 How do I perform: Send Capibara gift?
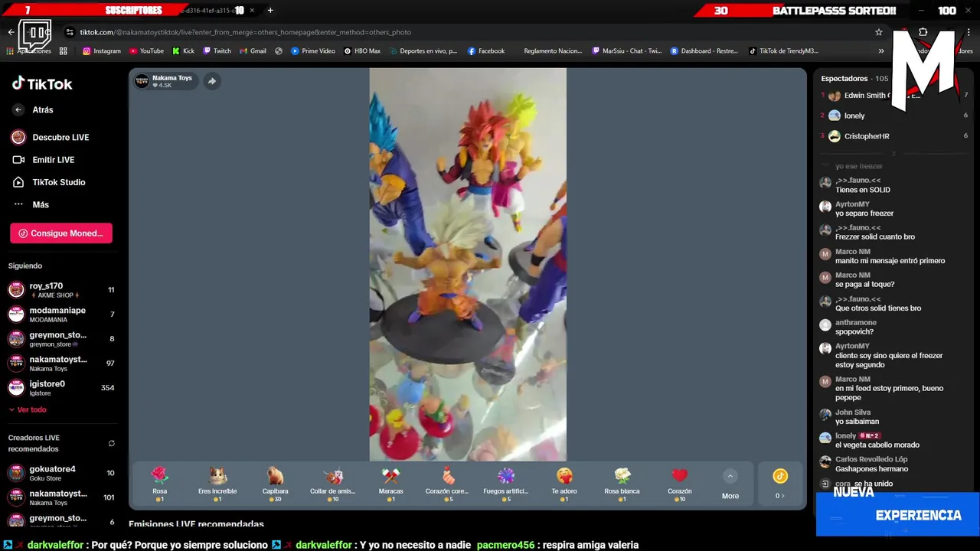tap(275, 484)
